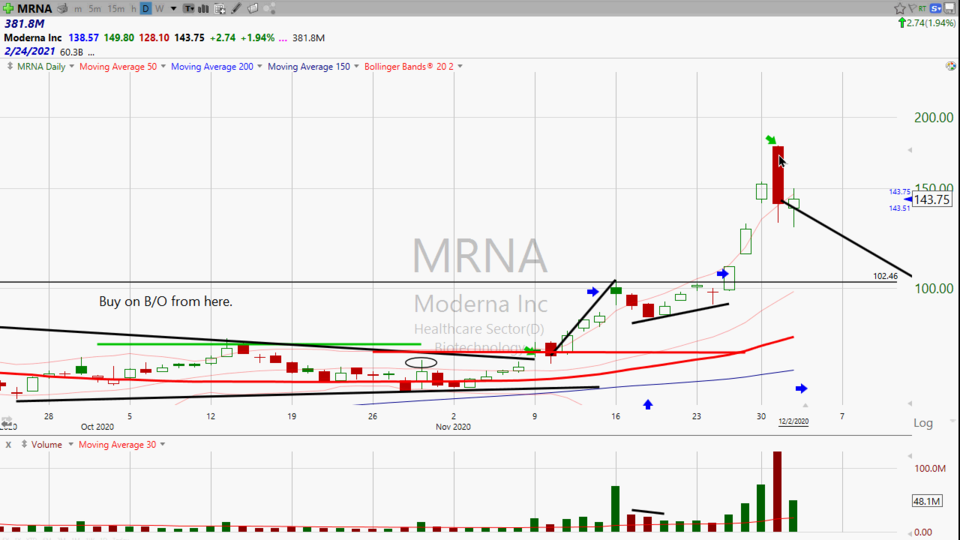Viewport: 960px width, 540px height.
Task: Click the ellipsis after 60.3B
Action: [91, 53]
